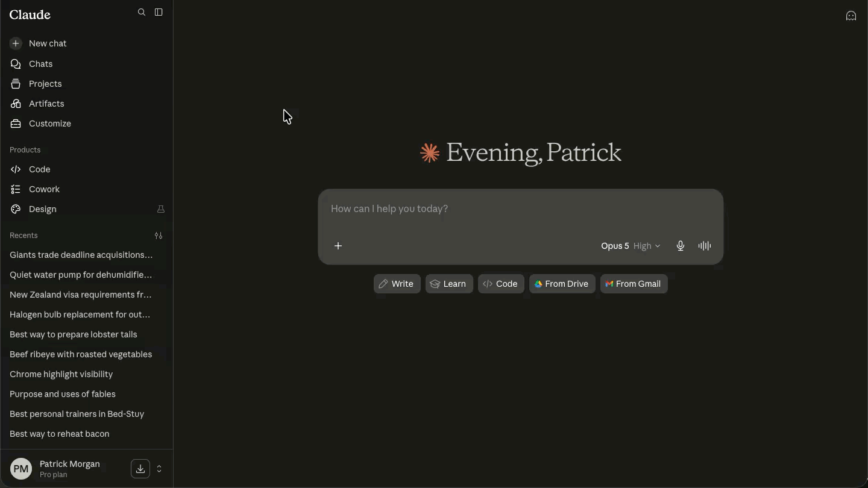Click the PM profile avatar
Image resolution: width=868 pixels, height=488 pixels.
click(21, 469)
